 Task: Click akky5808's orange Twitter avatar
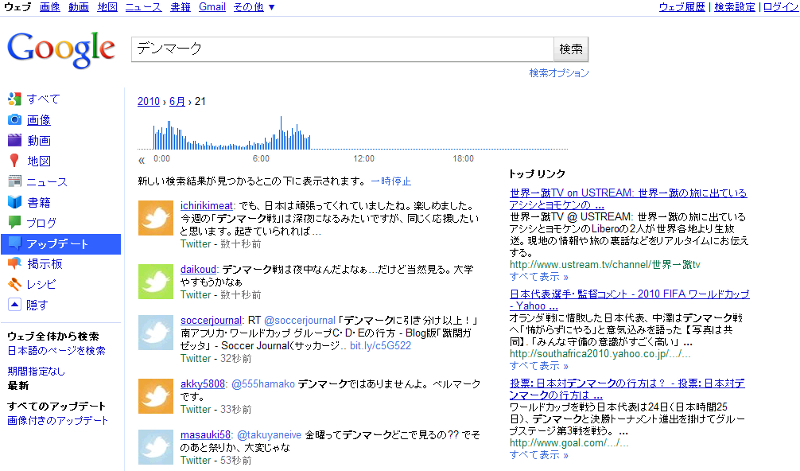pyautogui.click(x=156, y=396)
